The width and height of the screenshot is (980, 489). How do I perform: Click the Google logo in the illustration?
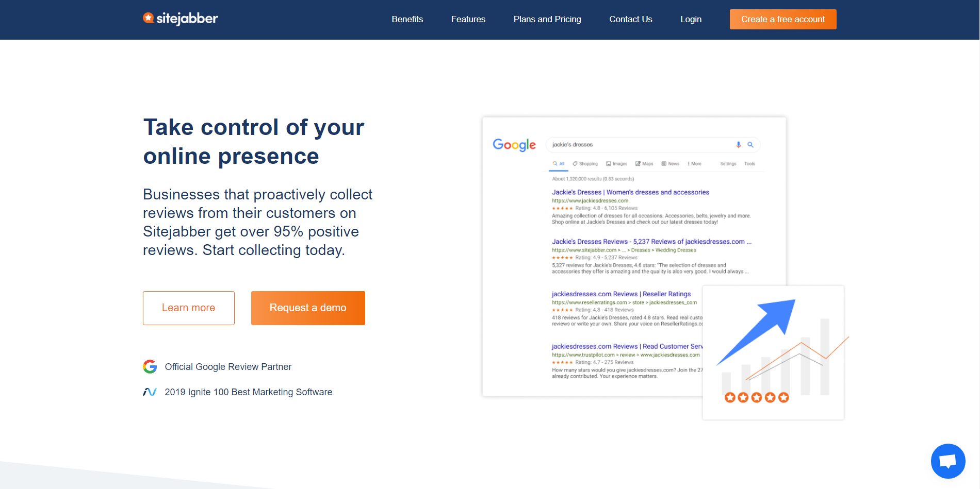tap(514, 145)
